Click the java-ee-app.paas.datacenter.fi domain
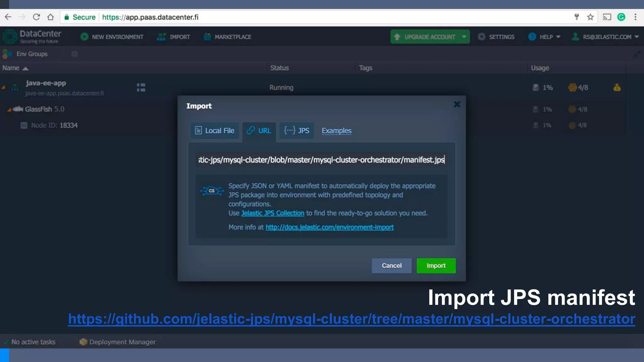 64,93
